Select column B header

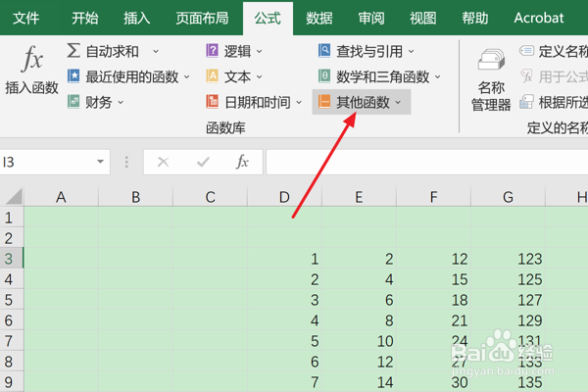(x=136, y=197)
